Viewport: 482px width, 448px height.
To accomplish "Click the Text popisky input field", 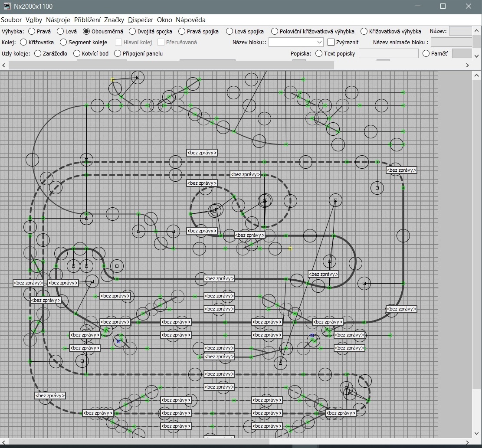I will [x=388, y=54].
